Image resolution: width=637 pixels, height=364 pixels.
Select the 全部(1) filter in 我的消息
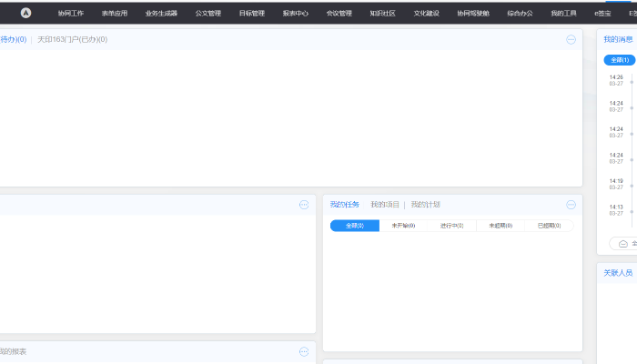(x=619, y=60)
